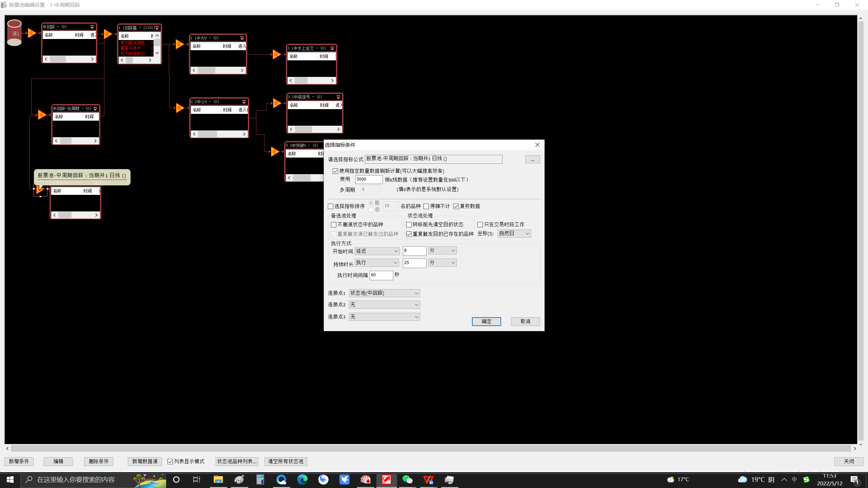Open menu icon on 1.1回踩基 pool header
The image size is (868, 488).
coord(157,28)
